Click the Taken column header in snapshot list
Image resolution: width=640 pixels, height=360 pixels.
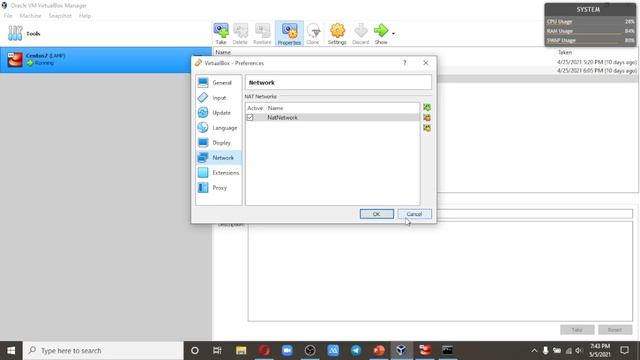(x=565, y=52)
